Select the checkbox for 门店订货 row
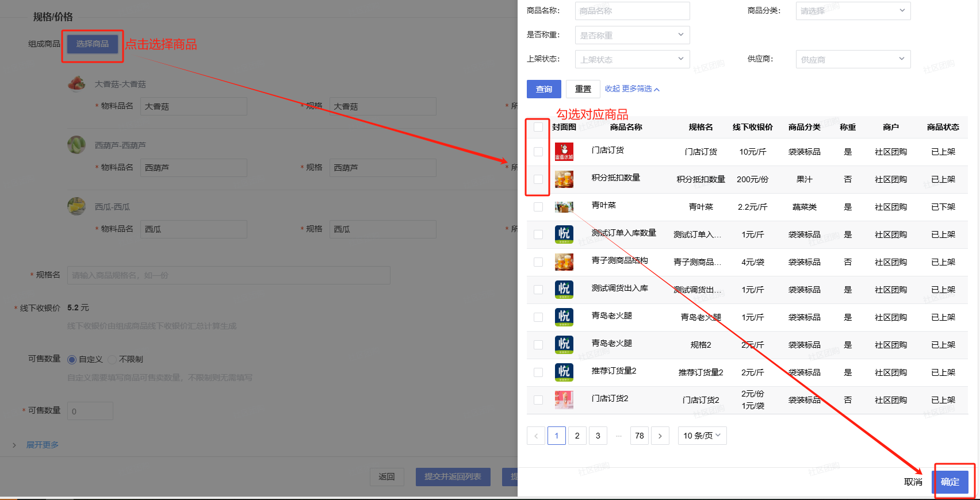This screenshot has height=500, width=980. click(538, 152)
